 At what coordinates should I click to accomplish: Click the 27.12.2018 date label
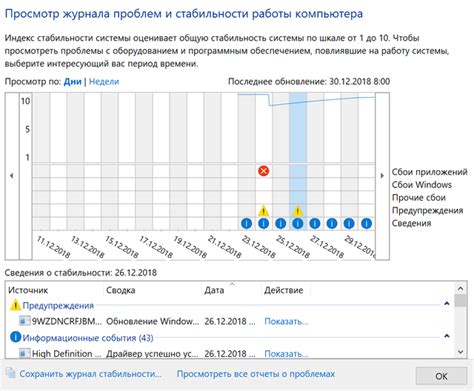pos(327,247)
